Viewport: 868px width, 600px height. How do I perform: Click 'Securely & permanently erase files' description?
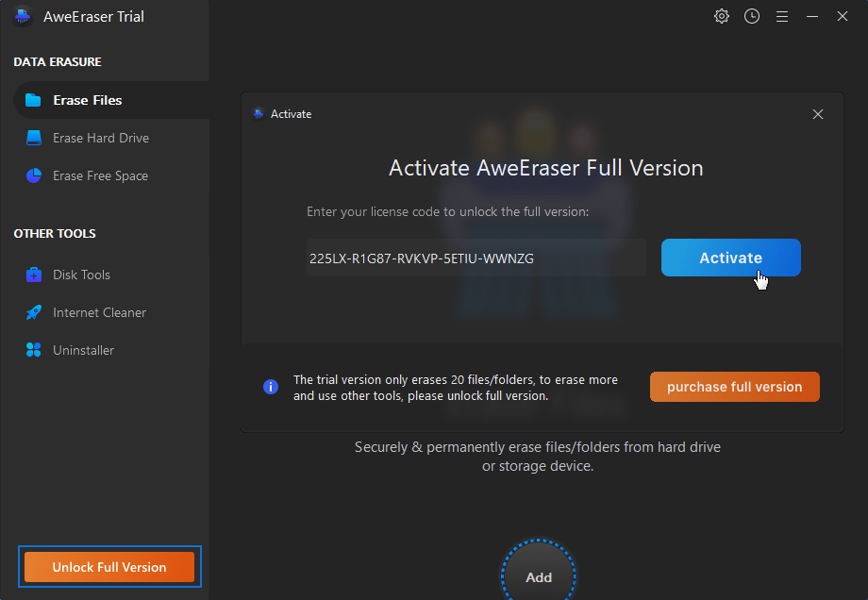coord(538,456)
